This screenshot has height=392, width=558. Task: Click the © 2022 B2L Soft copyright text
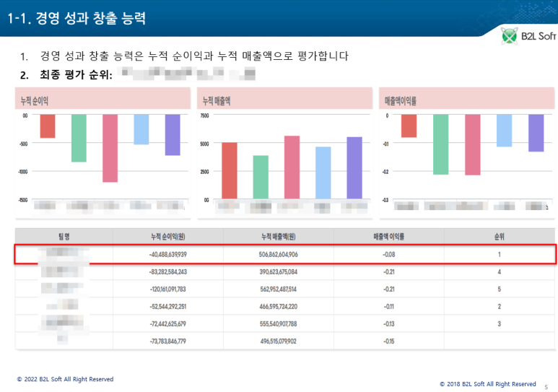(65, 379)
